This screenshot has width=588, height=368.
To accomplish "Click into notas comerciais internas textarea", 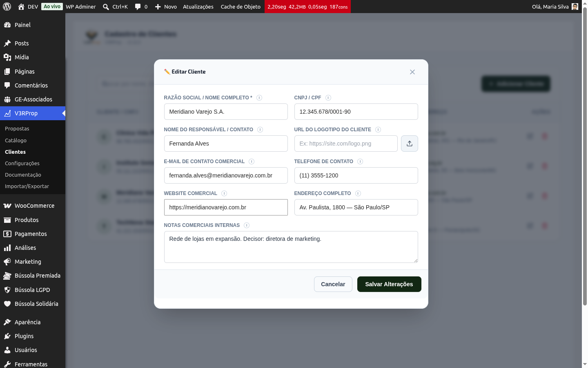I will [291, 247].
